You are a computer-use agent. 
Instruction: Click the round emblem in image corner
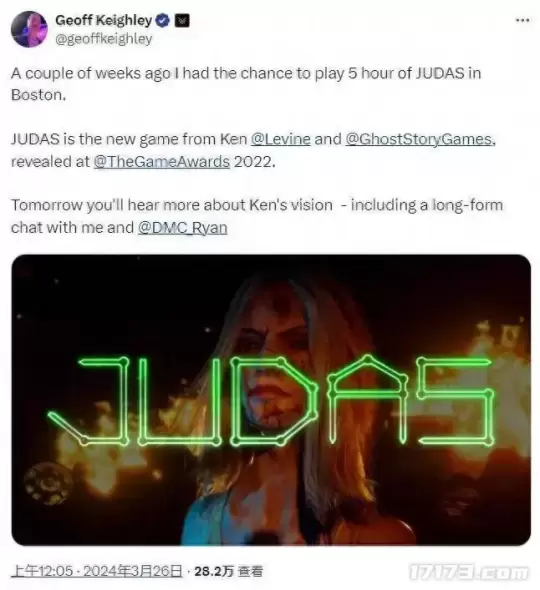pyautogui.click(x=48, y=484)
